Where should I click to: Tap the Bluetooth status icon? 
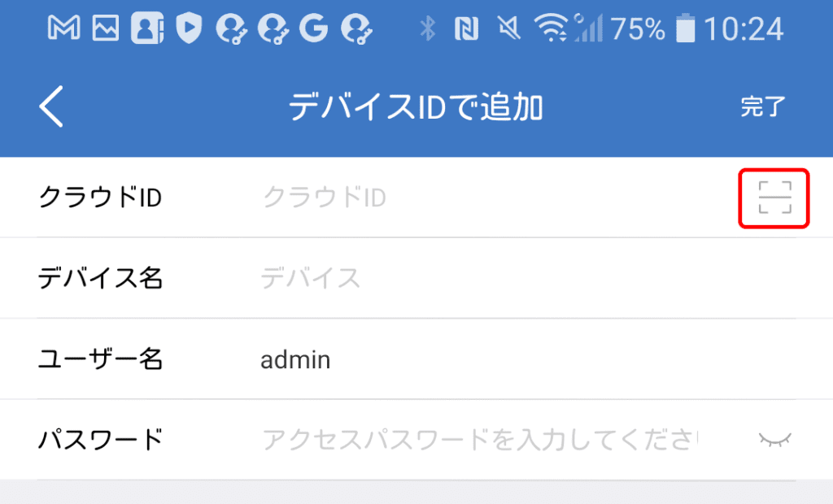pyautogui.click(x=428, y=29)
